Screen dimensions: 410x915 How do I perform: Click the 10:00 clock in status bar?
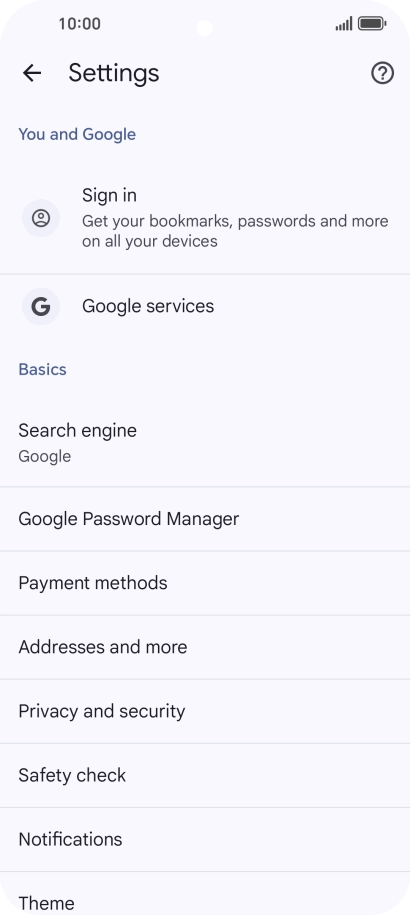(x=79, y=24)
